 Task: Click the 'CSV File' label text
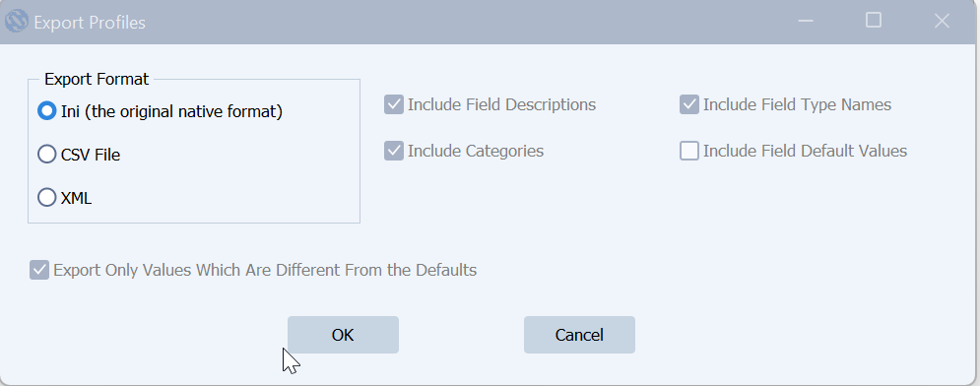pos(91,155)
